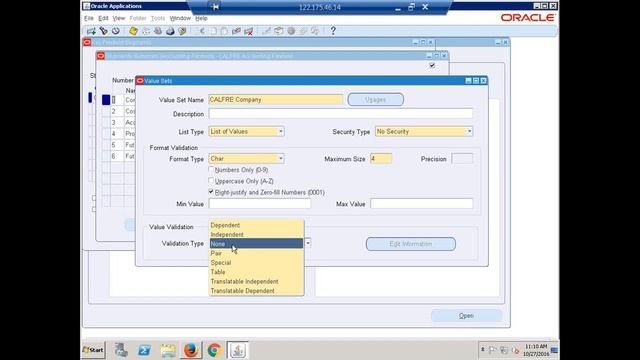The width and height of the screenshot is (640, 360).
Task: Expand the Format Type dropdown
Action: coord(280,158)
